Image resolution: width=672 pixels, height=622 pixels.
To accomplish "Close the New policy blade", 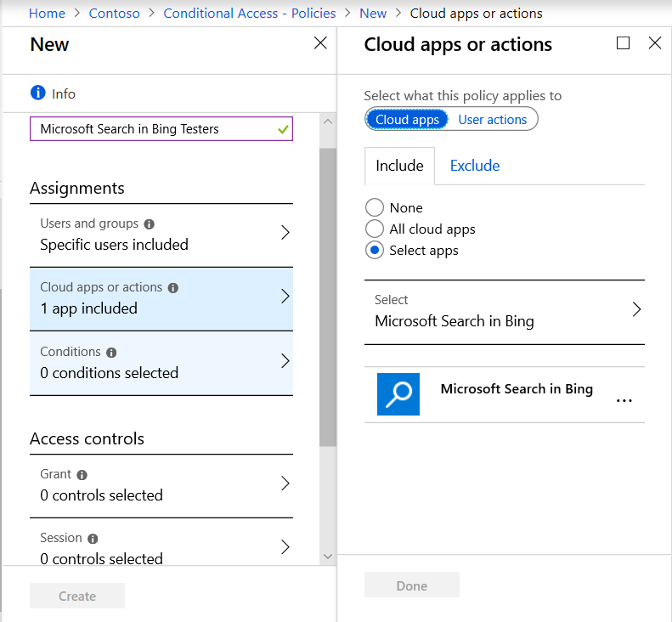I will point(320,42).
